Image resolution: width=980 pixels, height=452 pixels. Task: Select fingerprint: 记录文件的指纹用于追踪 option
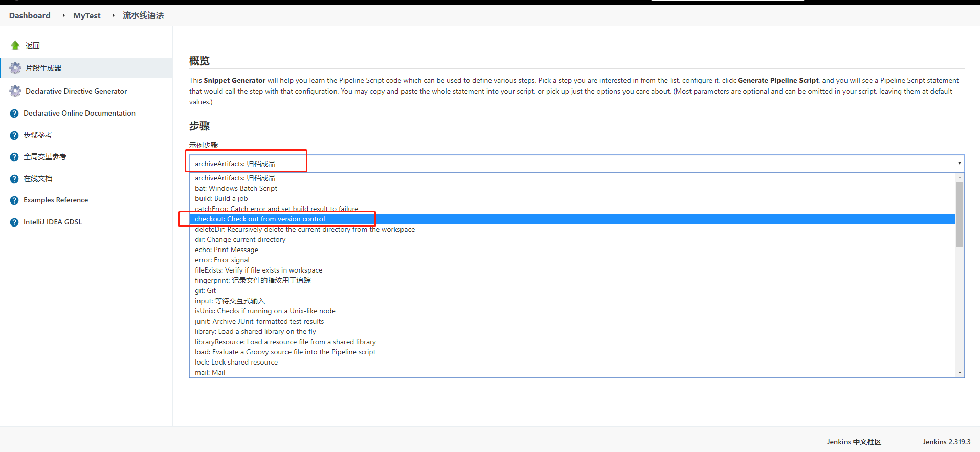click(x=572, y=280)
